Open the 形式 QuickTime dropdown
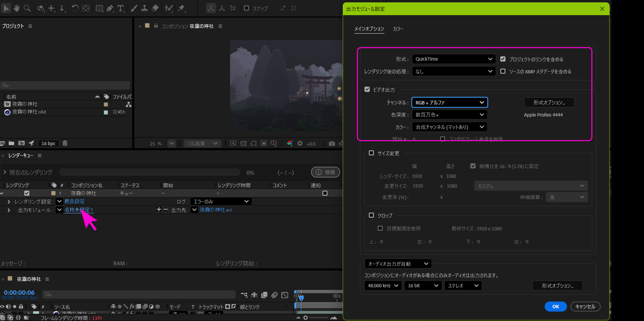 (453, 59)
